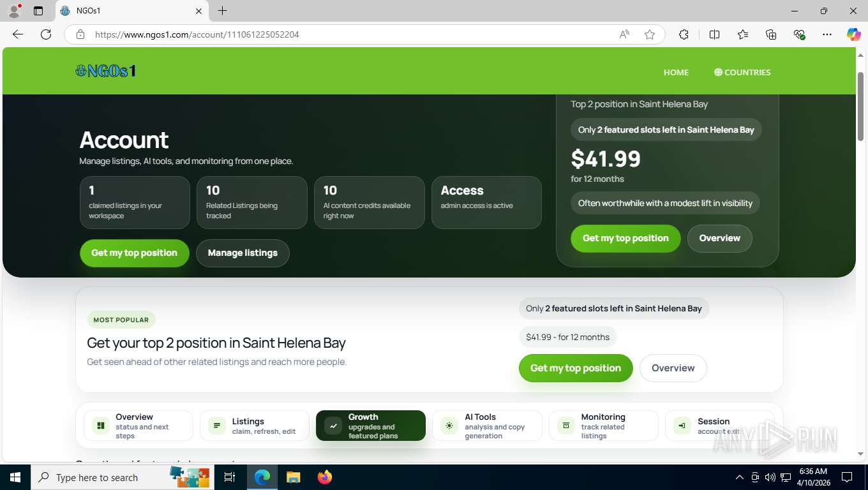Click the Access admin card
The width and height of the screenshot is (868, 490).
click(487, 202)
